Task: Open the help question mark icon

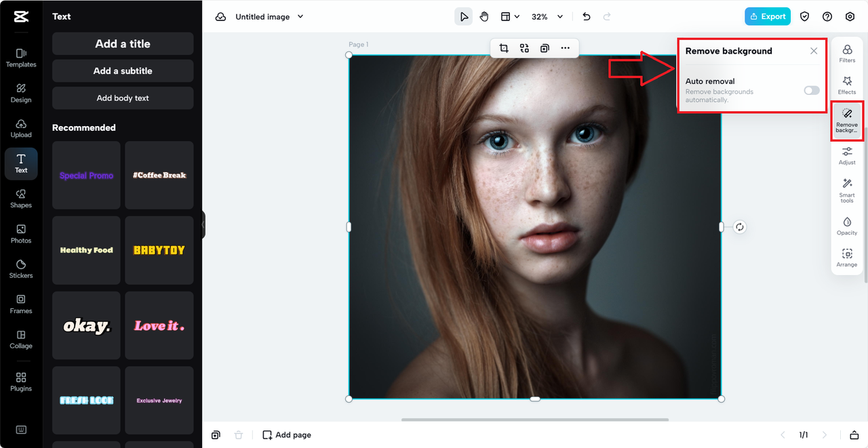Action: click(827, 17)
